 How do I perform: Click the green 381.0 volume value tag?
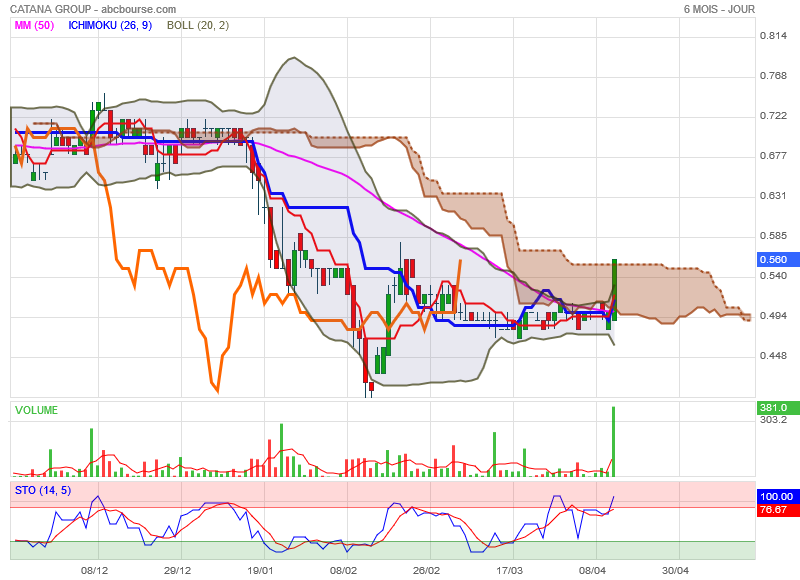coord(778,408)
